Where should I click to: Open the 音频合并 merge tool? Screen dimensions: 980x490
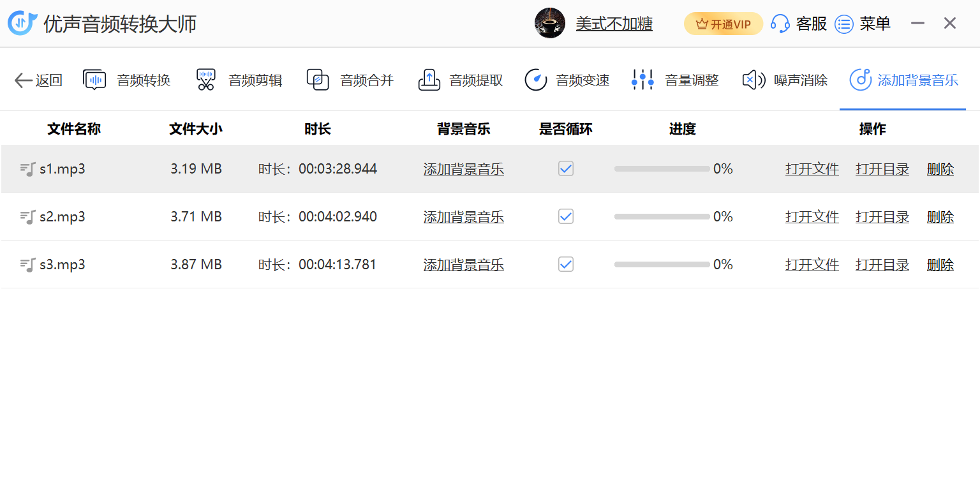pos(350,80)
